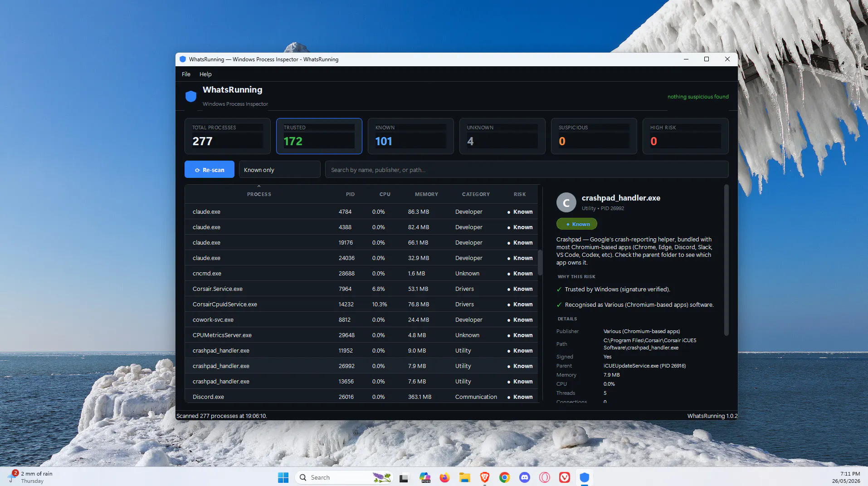The width and height of the screenshot is (868, 486).
Task: Select the CorsairCpuIdService.exe process row
Action: (361, 304)
